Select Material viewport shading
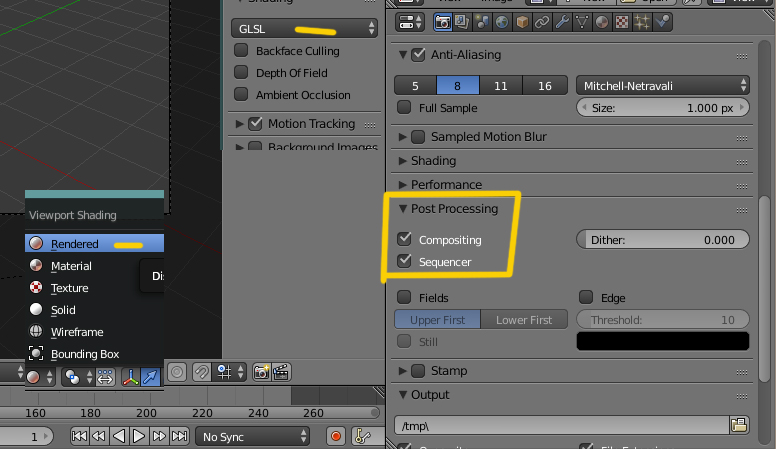Image resolution: width=776 pixels, height=449 pixels. [95, 266]
